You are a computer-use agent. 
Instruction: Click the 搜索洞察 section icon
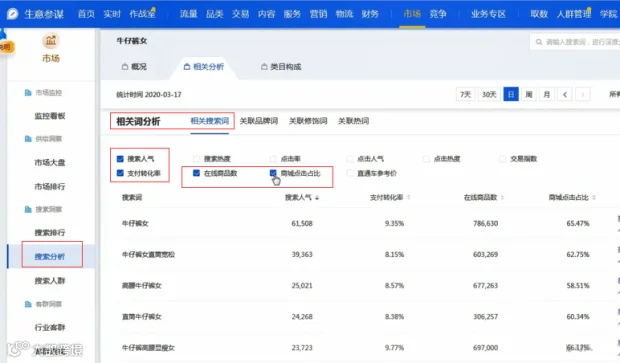pyautogui.click(x=28, y=209)
